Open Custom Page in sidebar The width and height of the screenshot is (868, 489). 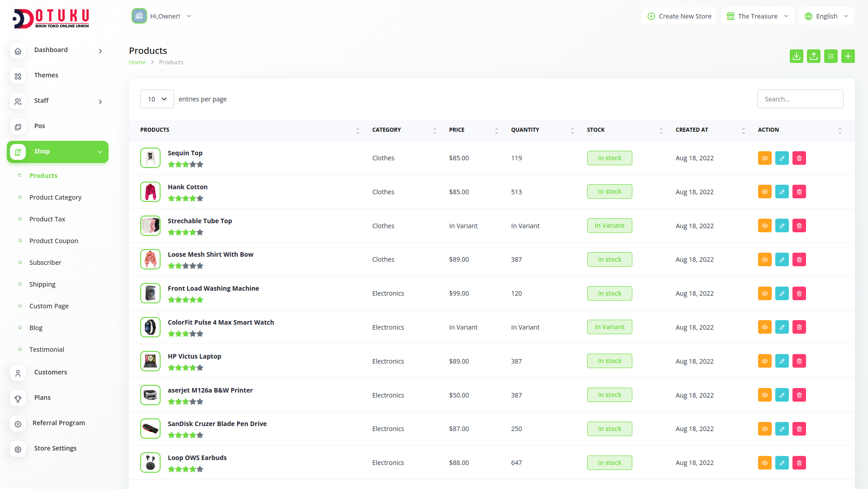coord(49,306)
